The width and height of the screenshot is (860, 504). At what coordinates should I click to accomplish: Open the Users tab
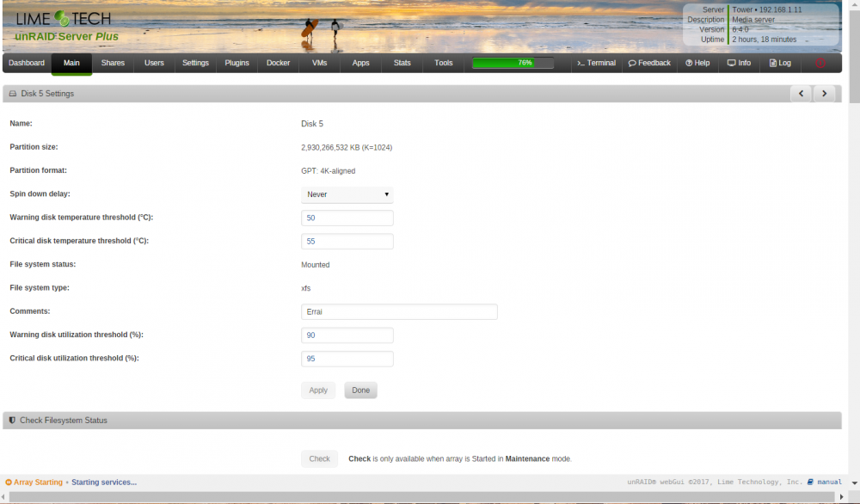coord(154,63)
